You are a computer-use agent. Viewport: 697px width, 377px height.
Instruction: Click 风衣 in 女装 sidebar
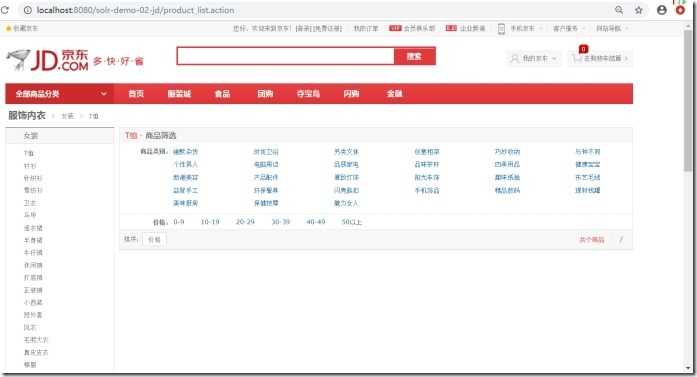pyautogui.click(x=30, y=328)
